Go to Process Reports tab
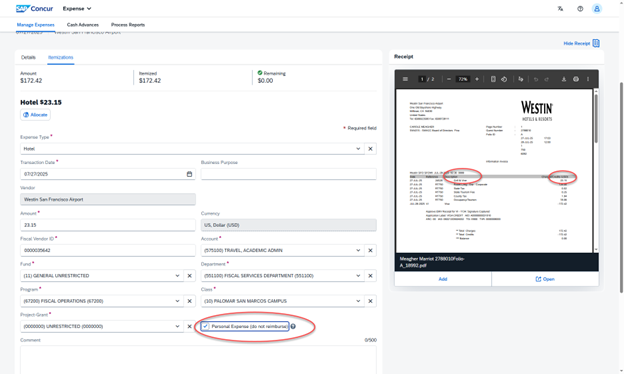This screenshot has width=624, height=374. [128, 25]
